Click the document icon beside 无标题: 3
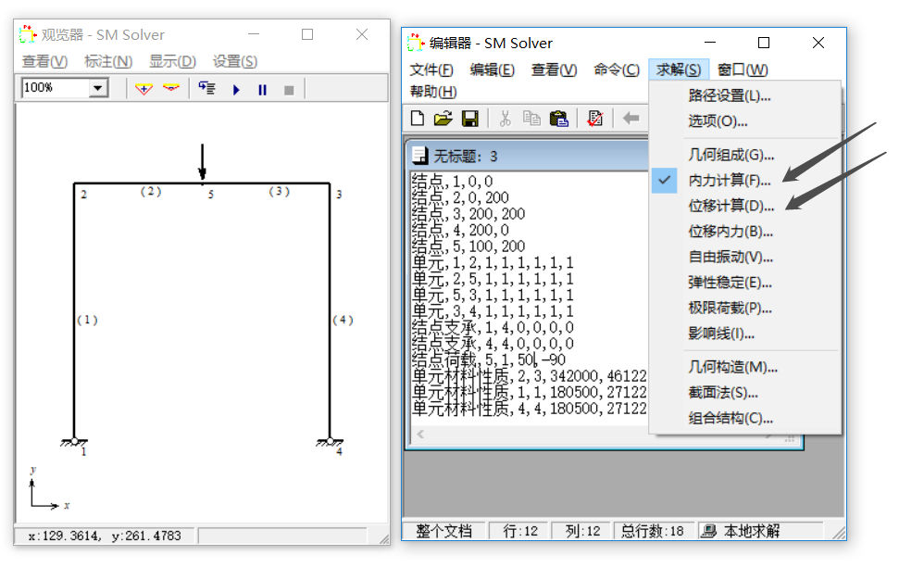The width and height of the screenshot is (924, 580). 420,156
